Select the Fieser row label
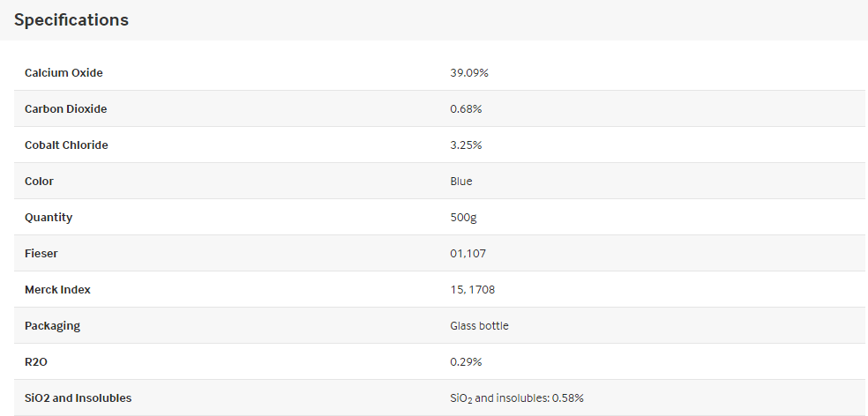This screenshot has width=868, height=416. click(41, 253)
